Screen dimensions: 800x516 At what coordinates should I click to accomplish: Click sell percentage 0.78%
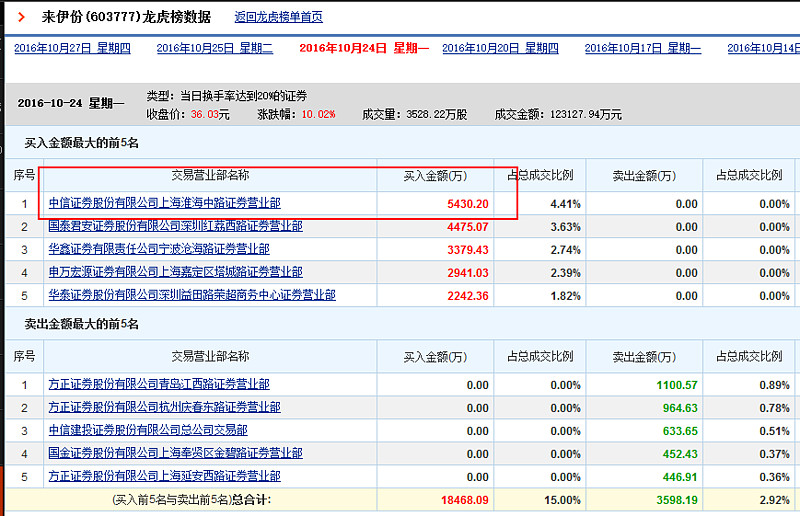point(774,408)
